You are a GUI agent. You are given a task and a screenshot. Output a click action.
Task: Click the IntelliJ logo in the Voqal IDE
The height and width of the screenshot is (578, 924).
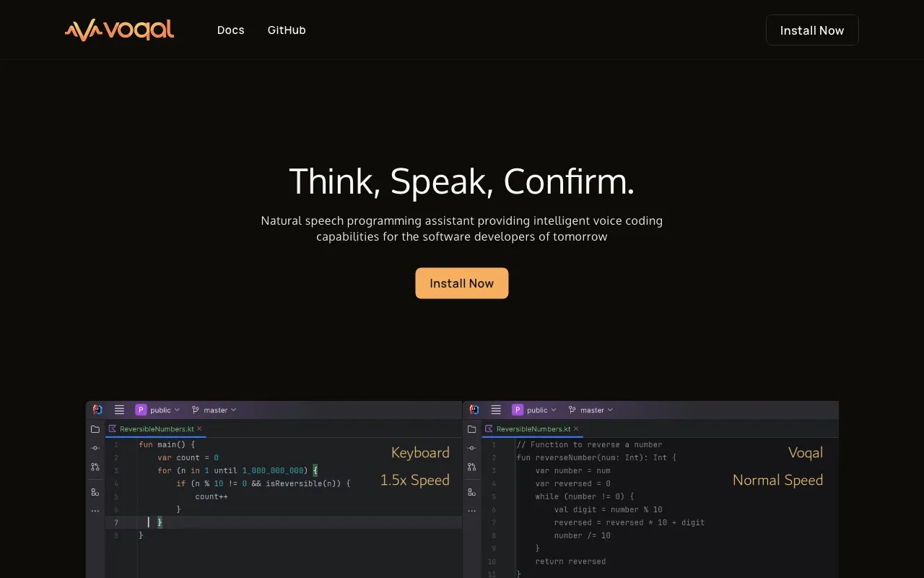coord(474,410)
